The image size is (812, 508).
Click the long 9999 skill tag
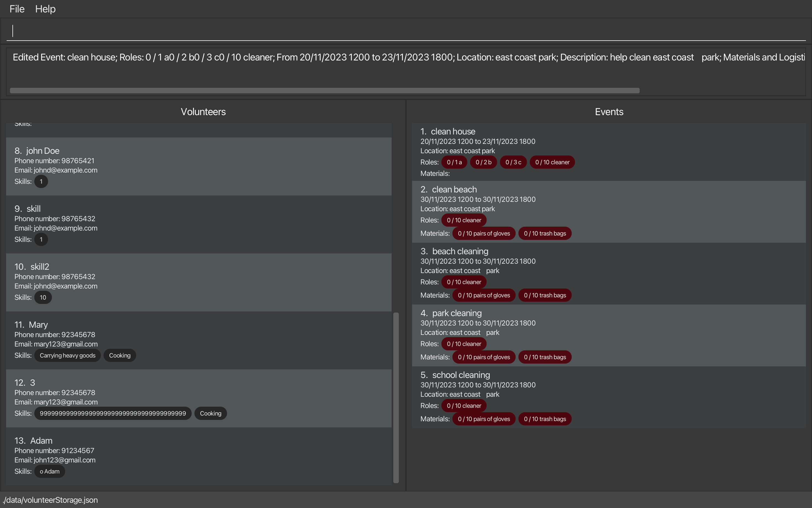tap(113, 413)
